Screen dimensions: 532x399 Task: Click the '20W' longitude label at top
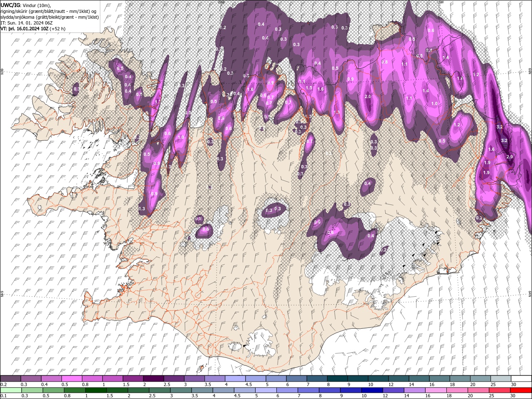[x=221, y=2]
